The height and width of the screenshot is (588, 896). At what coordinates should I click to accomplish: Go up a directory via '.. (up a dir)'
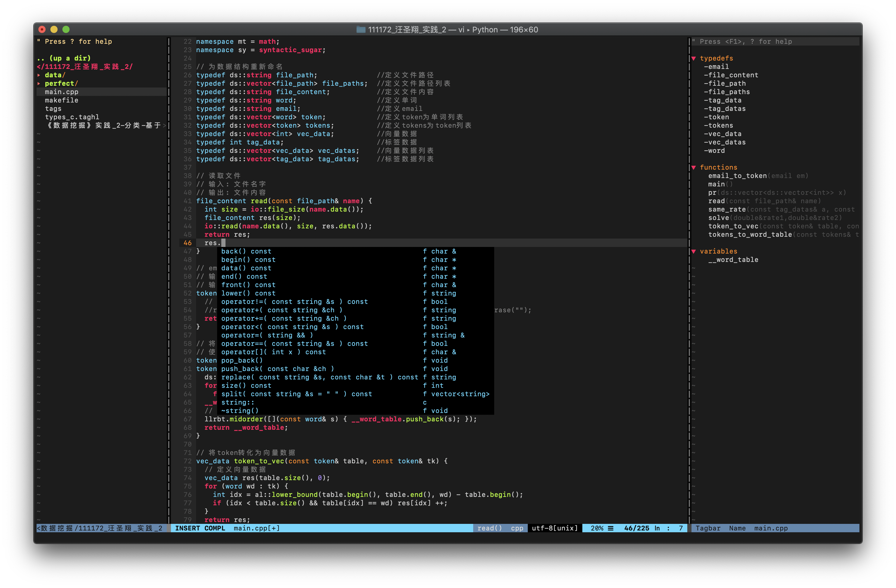tap(64, 58)
